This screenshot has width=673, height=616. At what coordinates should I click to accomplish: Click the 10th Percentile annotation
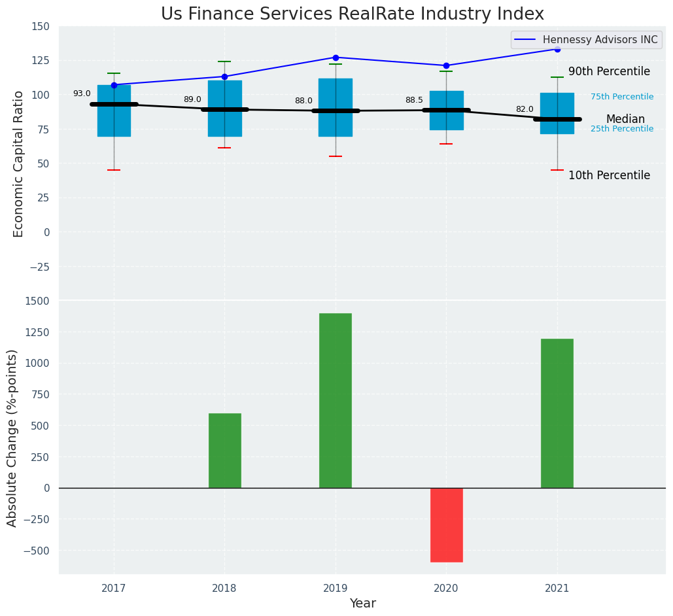(x=609, y=175)
